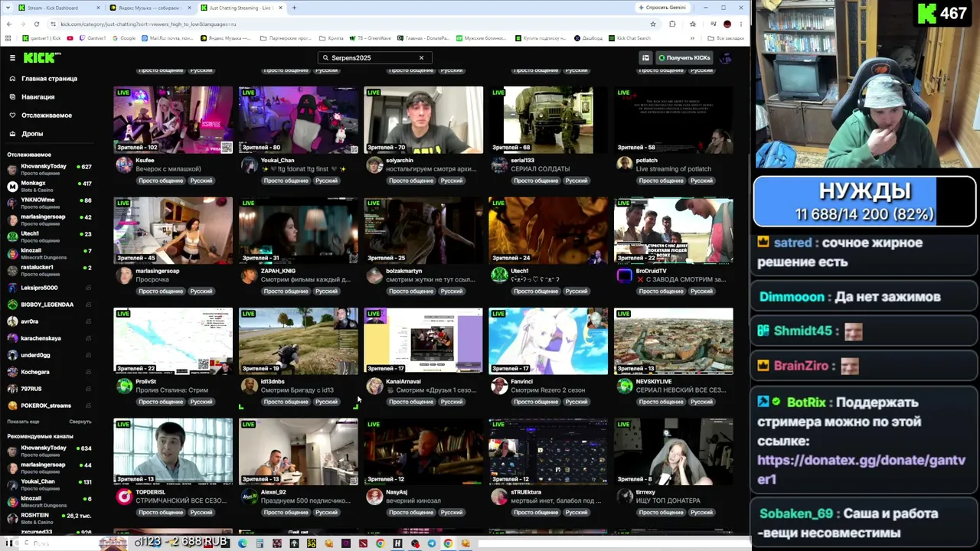Bookmark this page with star icon
The image size is (980, 551).
coord(653,24)
